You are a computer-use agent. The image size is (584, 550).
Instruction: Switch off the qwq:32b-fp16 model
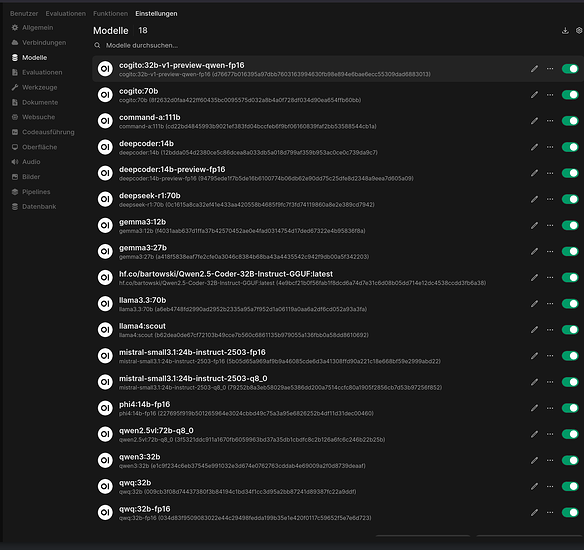570,513
